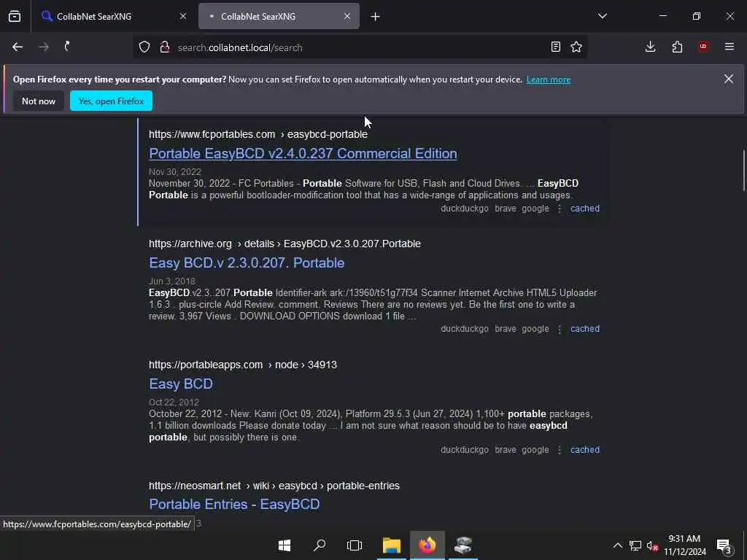This screenshot has width=747, height=560.
Task: Open the Extensions puzzle icon
Action: point(677,47)
